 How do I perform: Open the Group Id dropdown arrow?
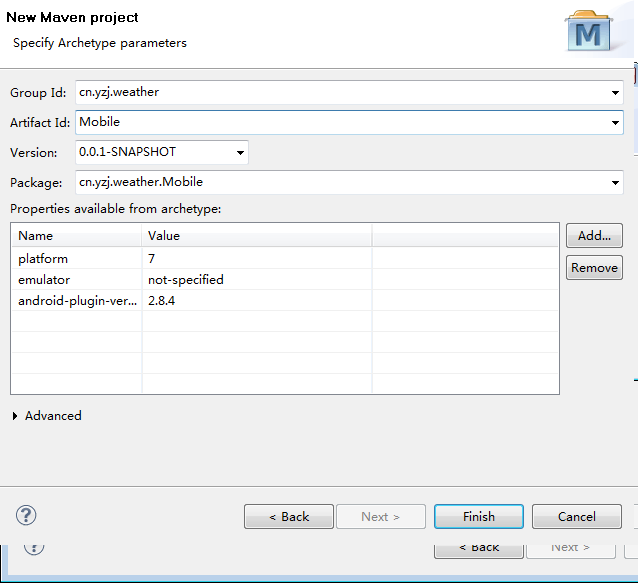point(614,93)
